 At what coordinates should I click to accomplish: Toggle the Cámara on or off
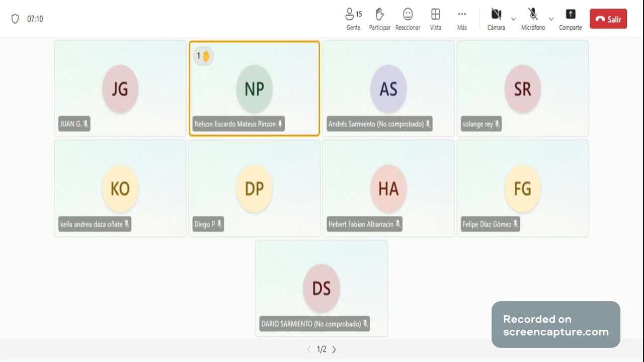pos(496,19)
